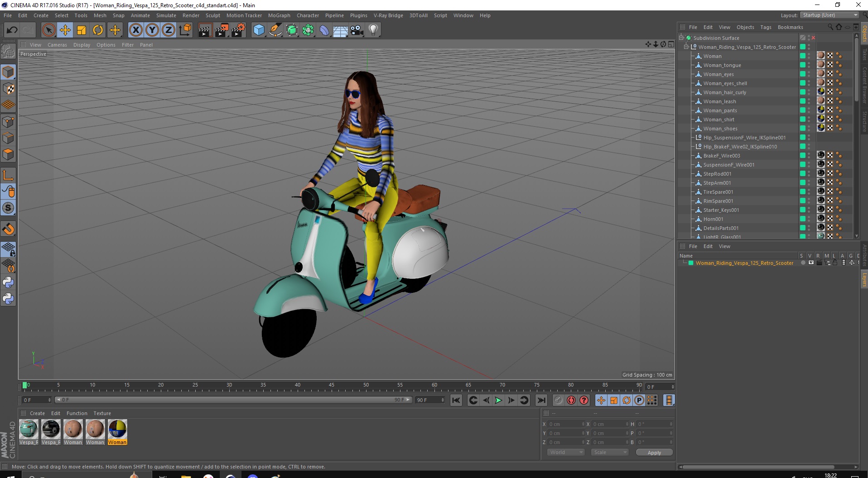868x478 pixels.
Task: Activate the Rotate tool
Action: [x=98, y=30]
